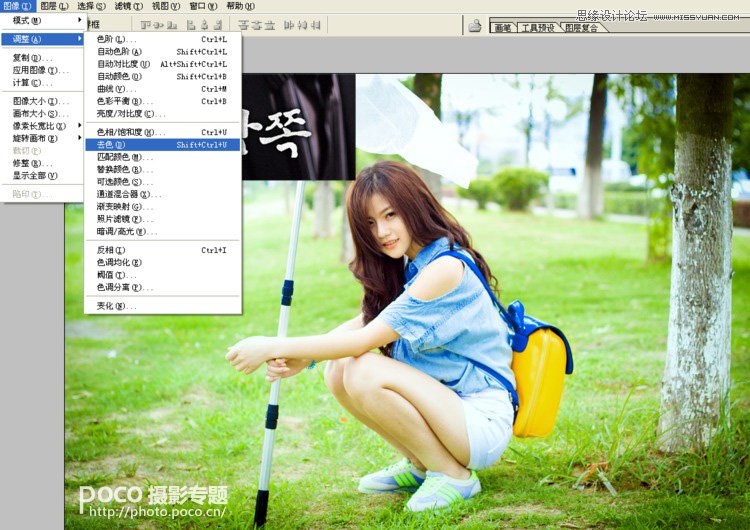
Task: Choose 复制 (Duplicate) in Image menu
Action: pos(42,58)
